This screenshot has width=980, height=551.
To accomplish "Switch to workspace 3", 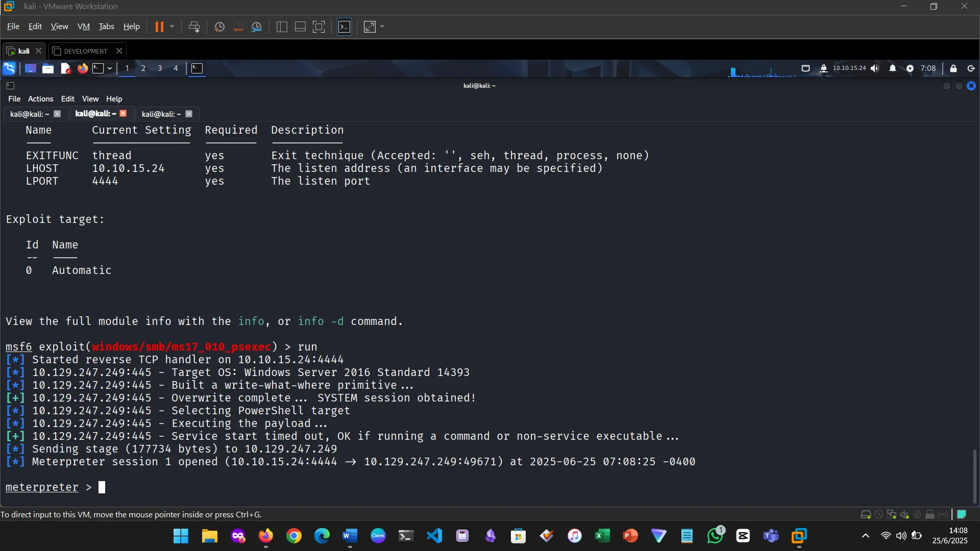I will [x=160, y=68].
